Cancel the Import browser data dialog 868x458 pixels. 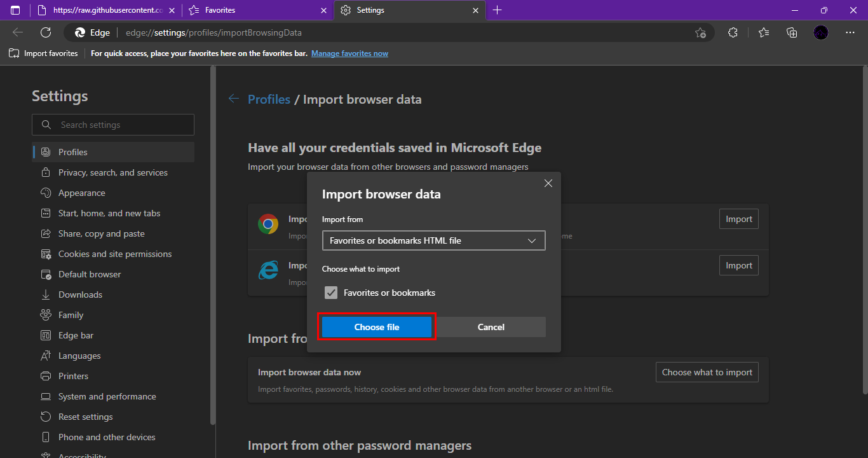coord(491,326)
